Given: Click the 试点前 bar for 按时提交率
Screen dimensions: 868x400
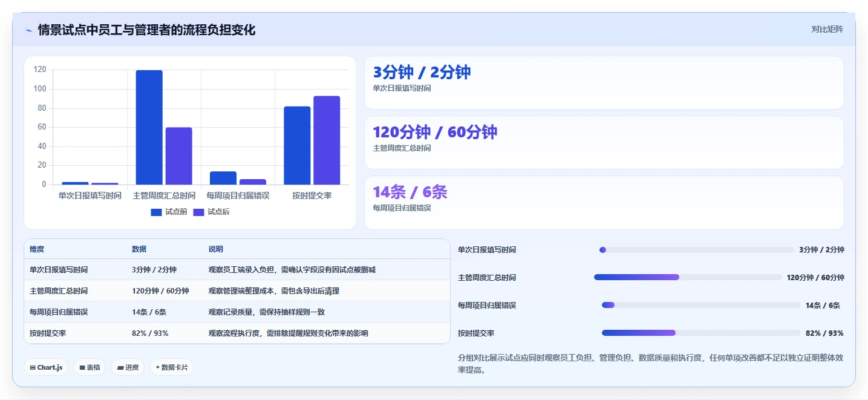Looking at the screenshot, I should pos(297,145).
